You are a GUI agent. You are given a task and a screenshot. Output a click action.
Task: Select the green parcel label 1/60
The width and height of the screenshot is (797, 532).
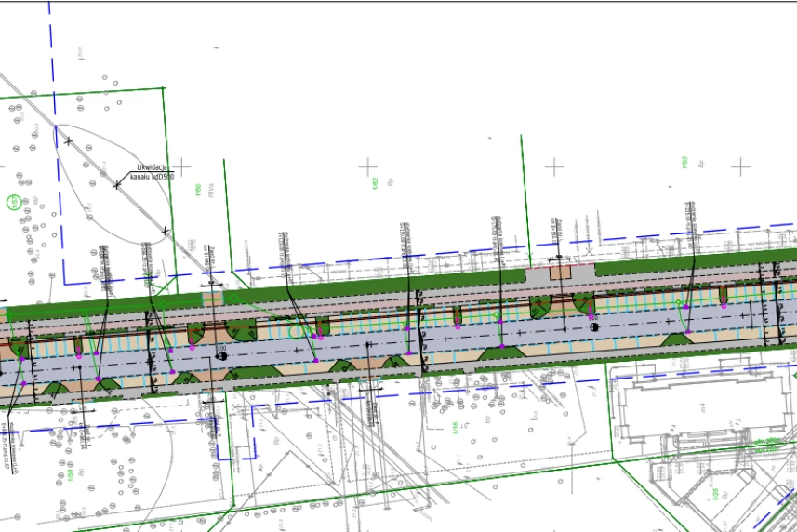coord(198,192)
